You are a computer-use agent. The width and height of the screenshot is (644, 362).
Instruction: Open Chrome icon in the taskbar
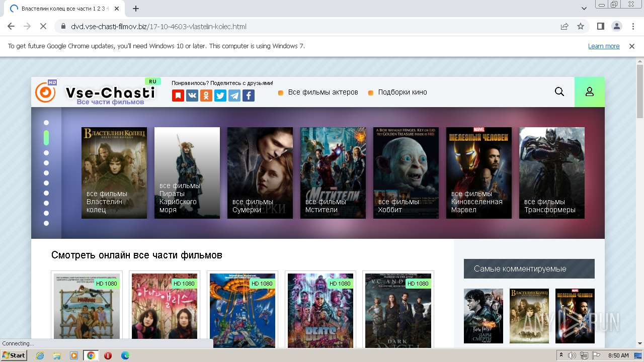(91, 355)
